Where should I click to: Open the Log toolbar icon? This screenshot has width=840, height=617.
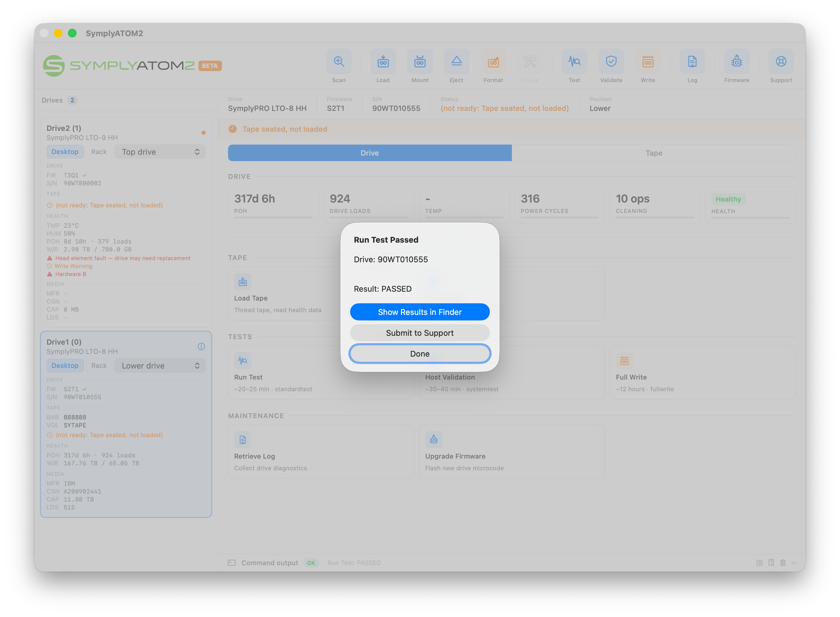tap(692, 62)
